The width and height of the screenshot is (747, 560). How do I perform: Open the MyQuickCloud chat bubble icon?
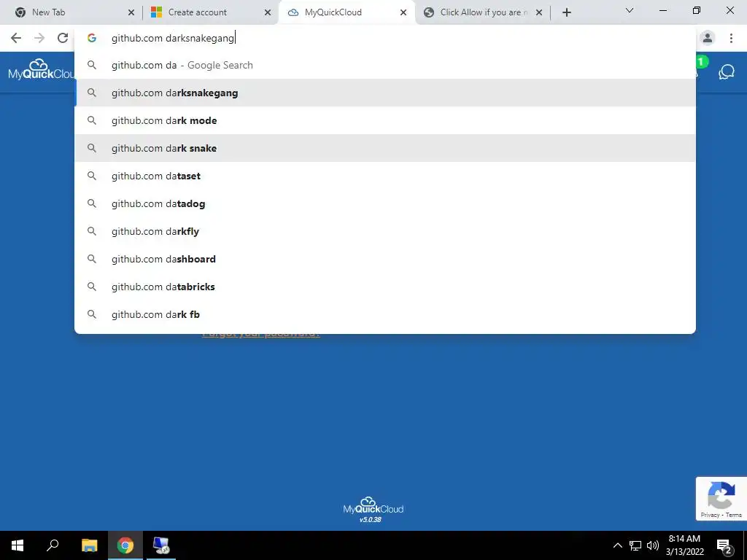[x=726, y=72]
